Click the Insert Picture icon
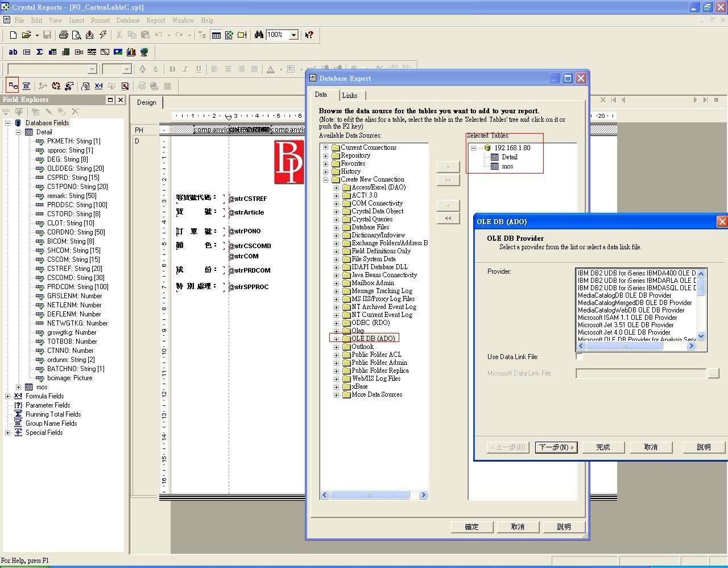This screenshot has height=568, width=728. click(x=118, y=52)
